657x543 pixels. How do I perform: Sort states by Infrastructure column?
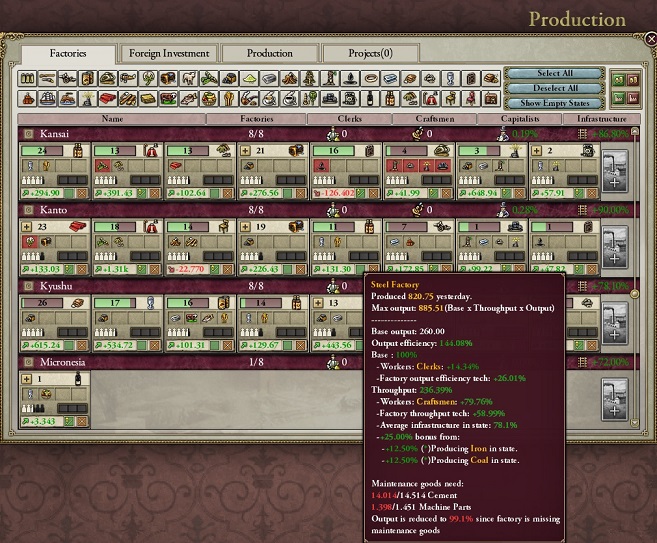603,119
